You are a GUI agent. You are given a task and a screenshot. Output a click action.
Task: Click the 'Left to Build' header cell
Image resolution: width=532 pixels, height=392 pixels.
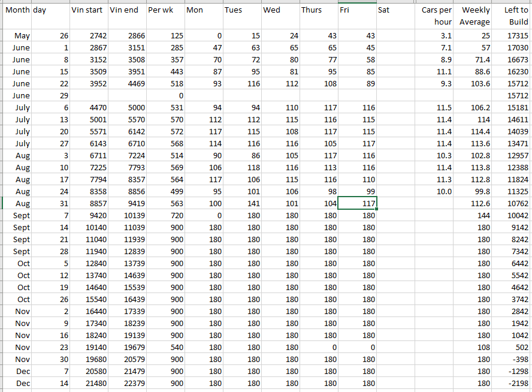click(x=512, y=16)
